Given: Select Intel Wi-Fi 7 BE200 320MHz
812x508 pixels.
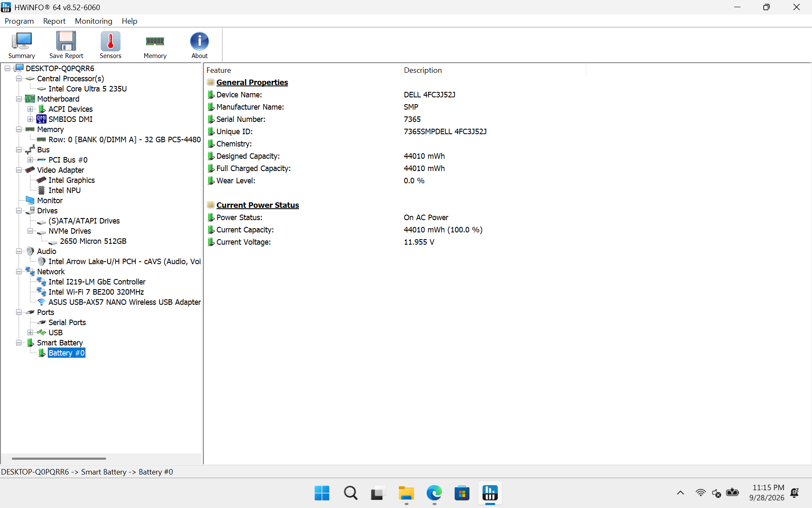Looking at the screenshot, I should (x=96, y=292).
